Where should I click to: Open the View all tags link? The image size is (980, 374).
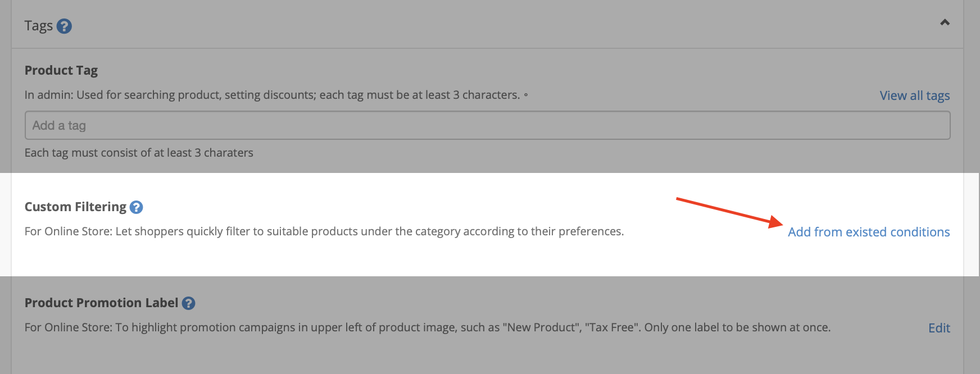point(915,95)
